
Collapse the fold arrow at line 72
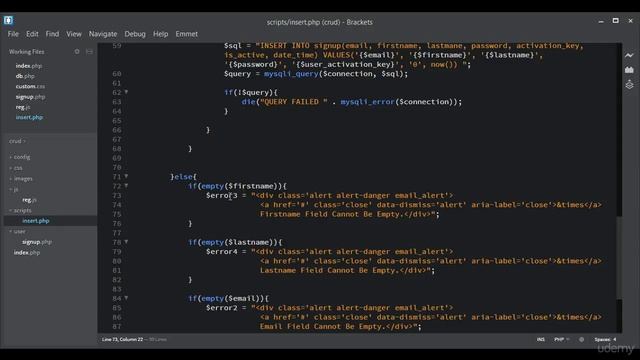[x=126, y=186]
